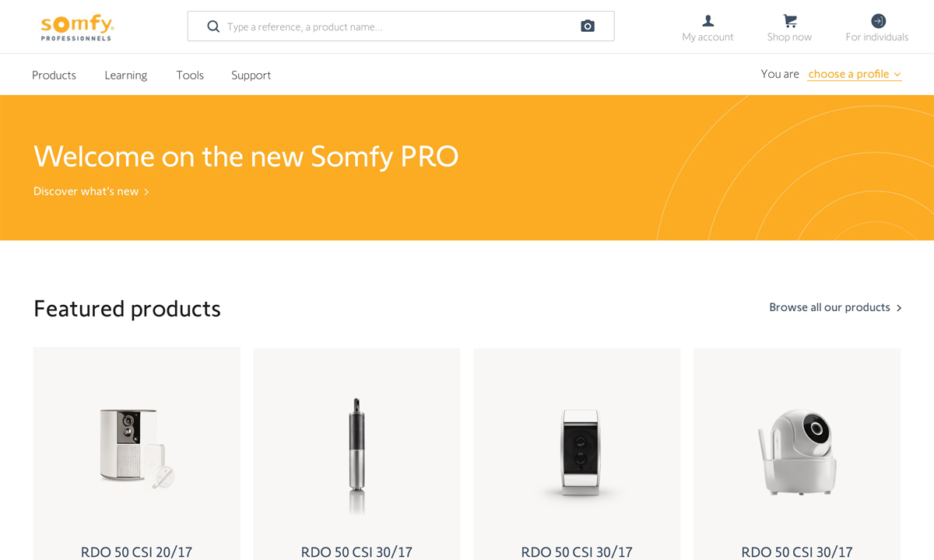Click the magnifying glass search icon

pos(213,26)
